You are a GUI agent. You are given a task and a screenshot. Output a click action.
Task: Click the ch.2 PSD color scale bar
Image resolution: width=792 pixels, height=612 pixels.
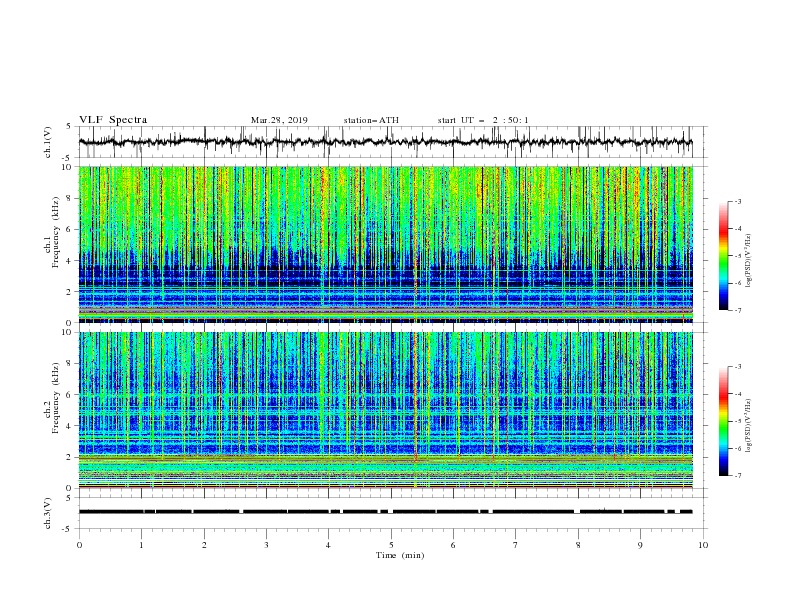pos(723,421)
